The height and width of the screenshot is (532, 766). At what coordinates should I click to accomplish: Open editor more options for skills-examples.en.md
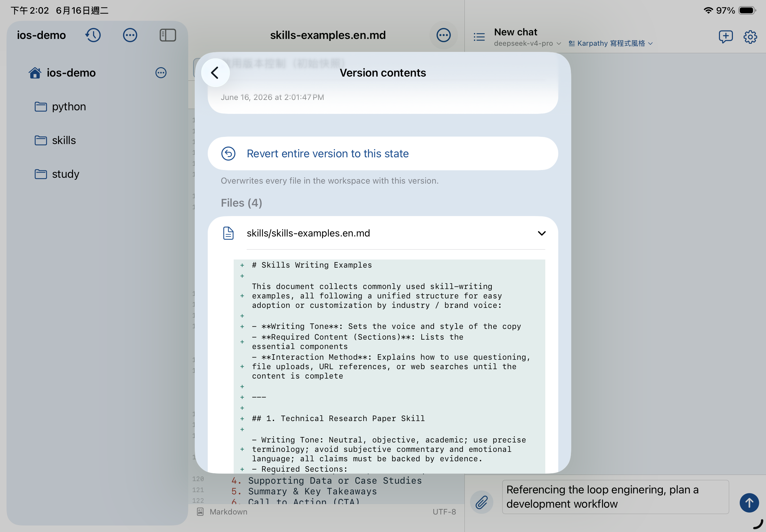coord(443,35)
